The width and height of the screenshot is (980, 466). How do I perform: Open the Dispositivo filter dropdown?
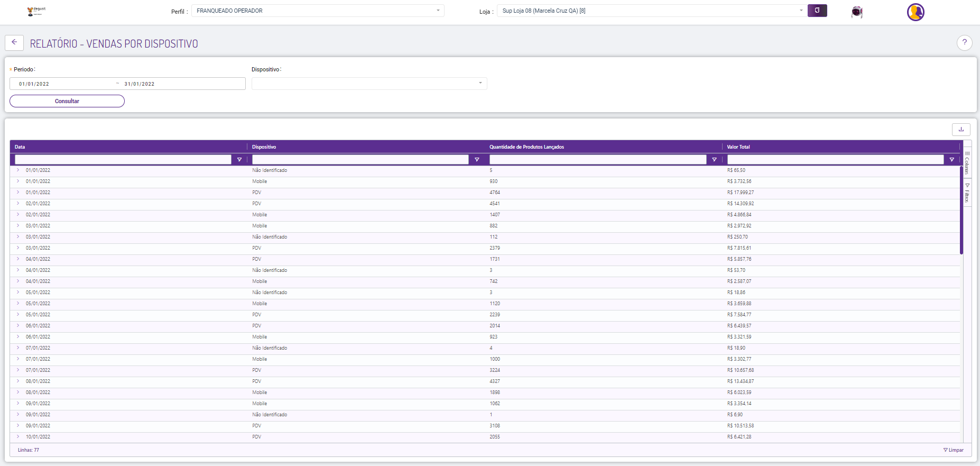(x=369, y=84)
